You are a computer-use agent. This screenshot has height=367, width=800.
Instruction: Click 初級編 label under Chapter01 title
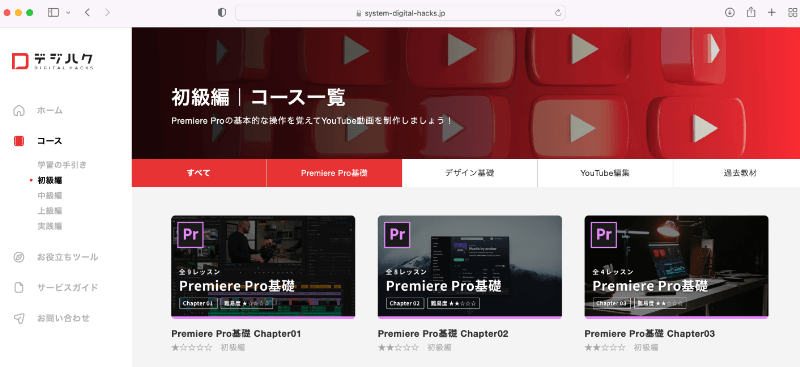point(233,348)
